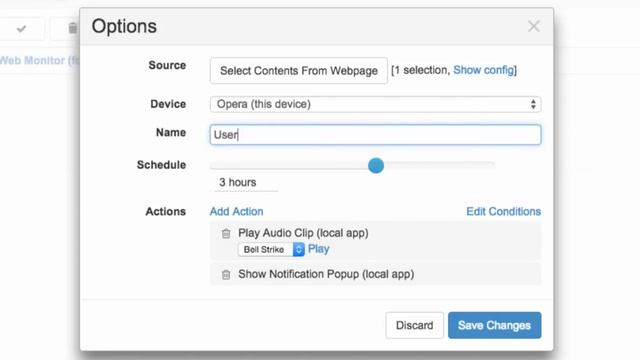Close the Options dialog

[533, 27]
